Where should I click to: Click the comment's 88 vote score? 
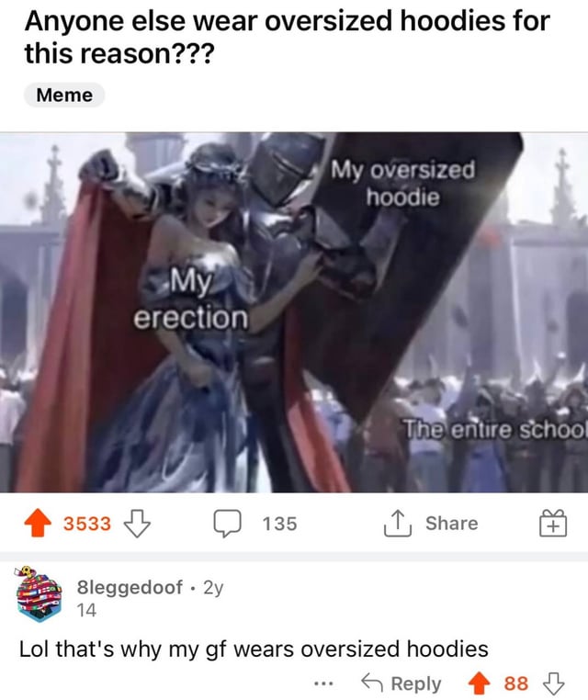click(516, 683)
